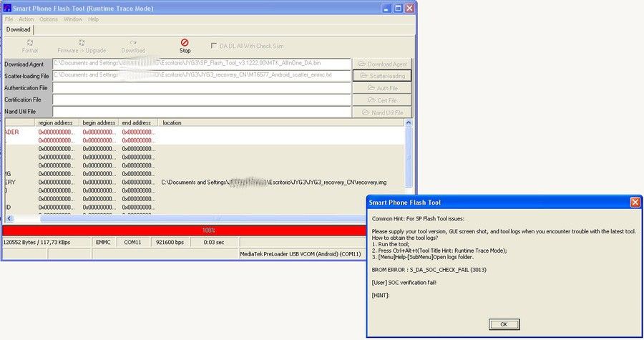The image size is (644, 340).
Task: Minimize the Flash Tool main window
Action: pos(386,8)
